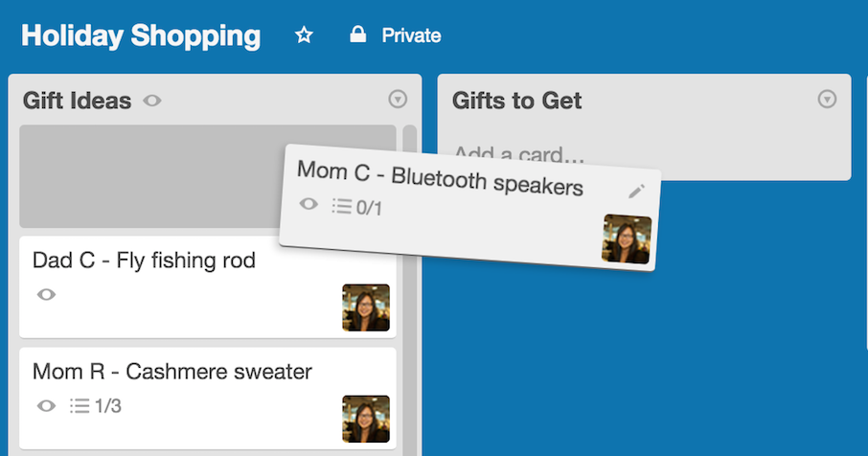Viewport: 868px width, 456px height.
Task: Toggle subscribe eye icon next to Gift Ideas title
Action: [152, 101]
